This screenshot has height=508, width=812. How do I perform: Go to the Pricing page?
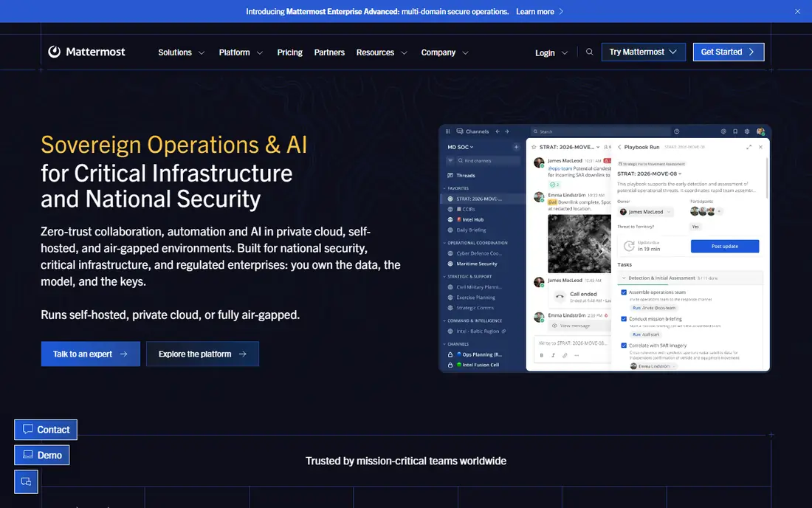pos(289,52)
